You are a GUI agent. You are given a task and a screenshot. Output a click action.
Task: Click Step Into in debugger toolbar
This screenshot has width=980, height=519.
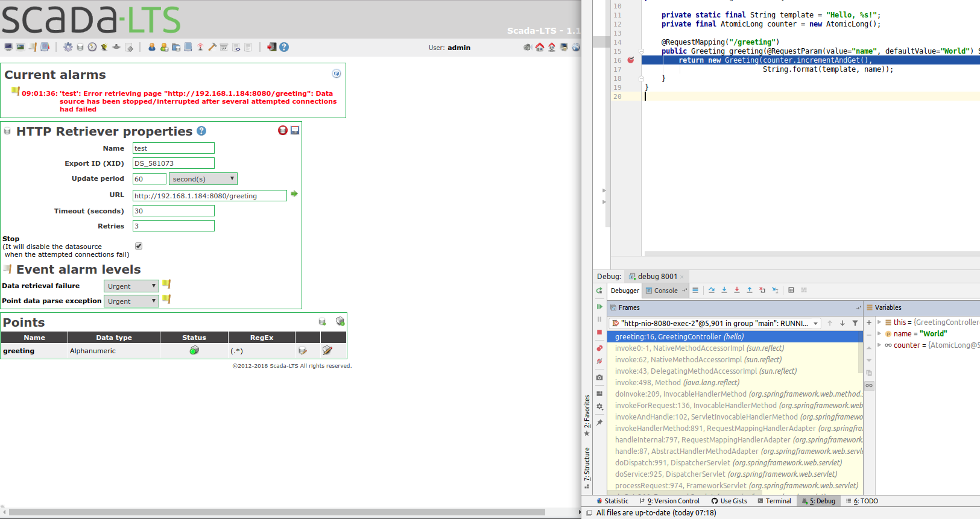click(x=724, y=290)
